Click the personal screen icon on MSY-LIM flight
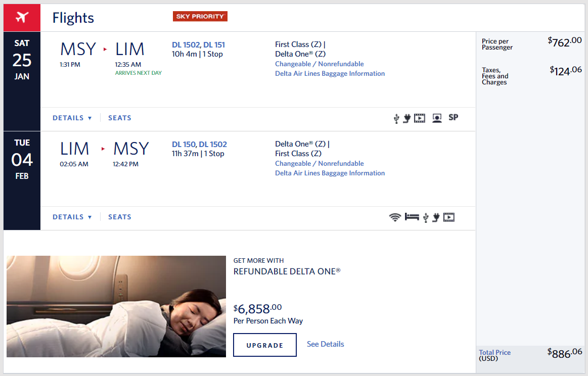Screen dimensions: 588x376 pyautogui.click(x=437, y=118)
